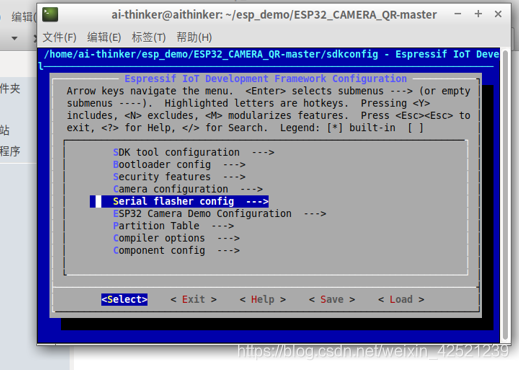Open Bootloader config submenu
Screen dimensions: 519x370
tap(179, 165)
